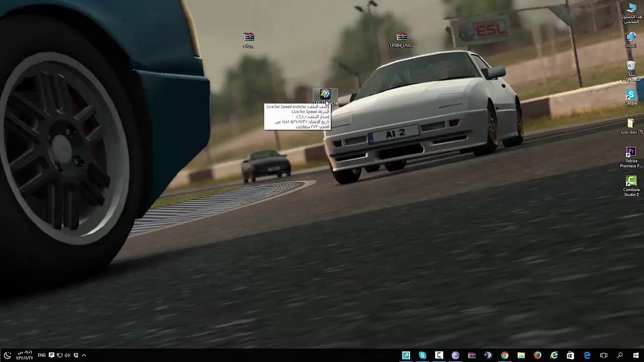644x362 pixels.
Task: Open the BitTorrent taskbar icon
Action: coord(455,355)
